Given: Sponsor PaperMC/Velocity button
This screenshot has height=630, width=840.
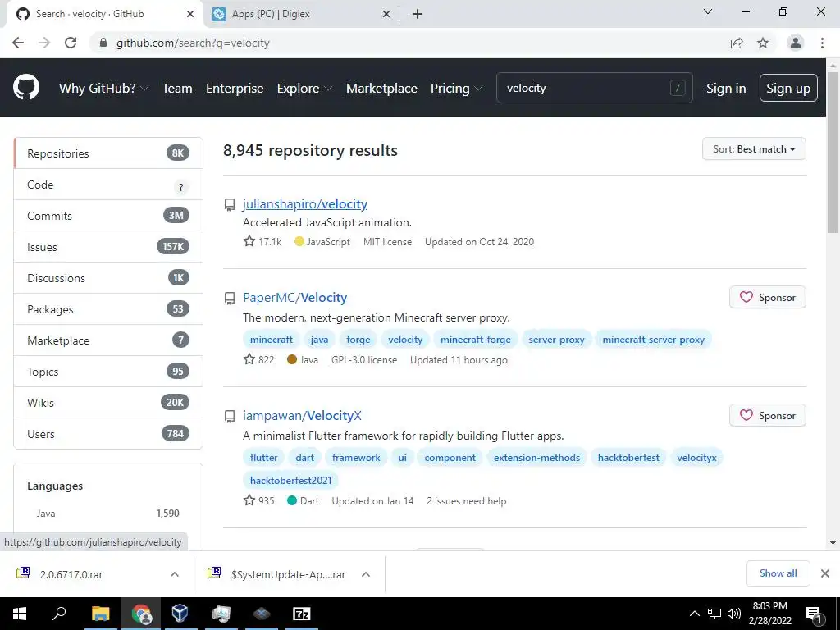Looking at the screenshot, I should pos(767,297).
